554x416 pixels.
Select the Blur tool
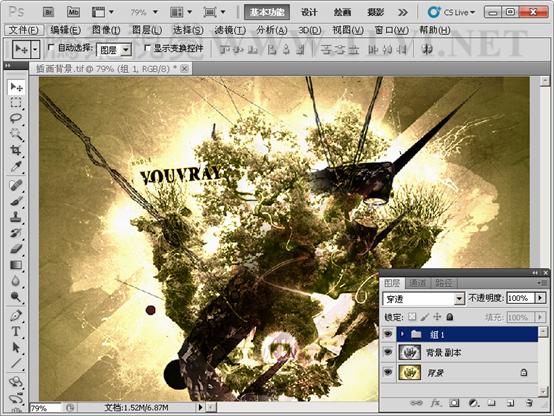[x=16, y=281]
